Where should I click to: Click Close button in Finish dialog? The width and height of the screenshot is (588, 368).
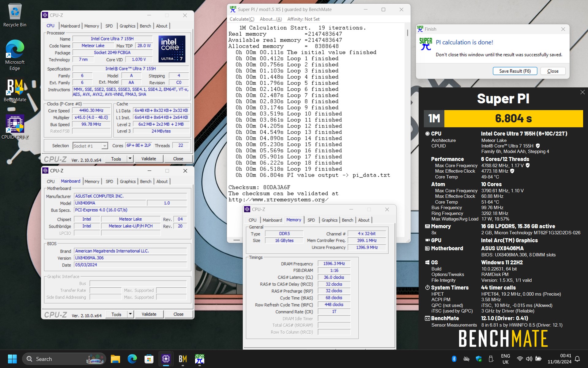point(553,71)
